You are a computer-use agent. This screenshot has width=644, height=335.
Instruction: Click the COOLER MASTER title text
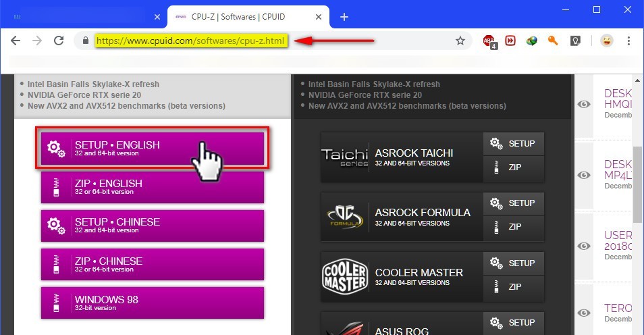419,272
